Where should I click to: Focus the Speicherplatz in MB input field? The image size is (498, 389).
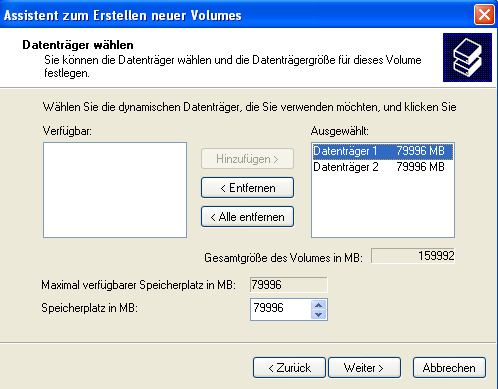pyautogui.click(x=281, y=309)
